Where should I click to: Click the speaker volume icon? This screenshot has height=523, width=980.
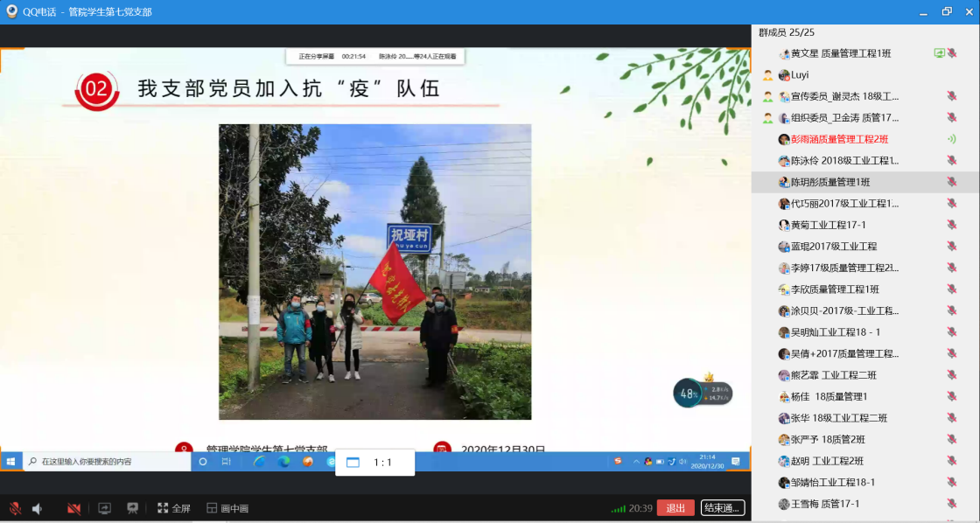[38, 508]
